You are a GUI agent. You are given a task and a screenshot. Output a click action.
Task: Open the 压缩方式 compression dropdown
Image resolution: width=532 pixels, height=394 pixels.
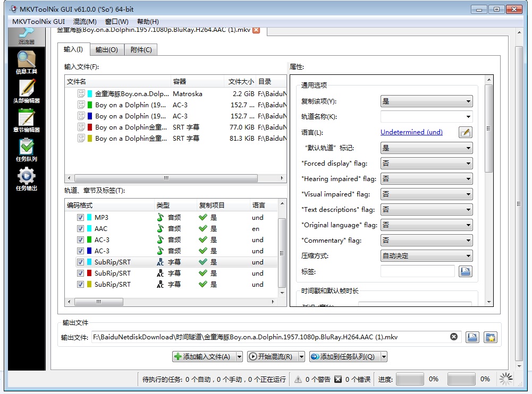426,256
